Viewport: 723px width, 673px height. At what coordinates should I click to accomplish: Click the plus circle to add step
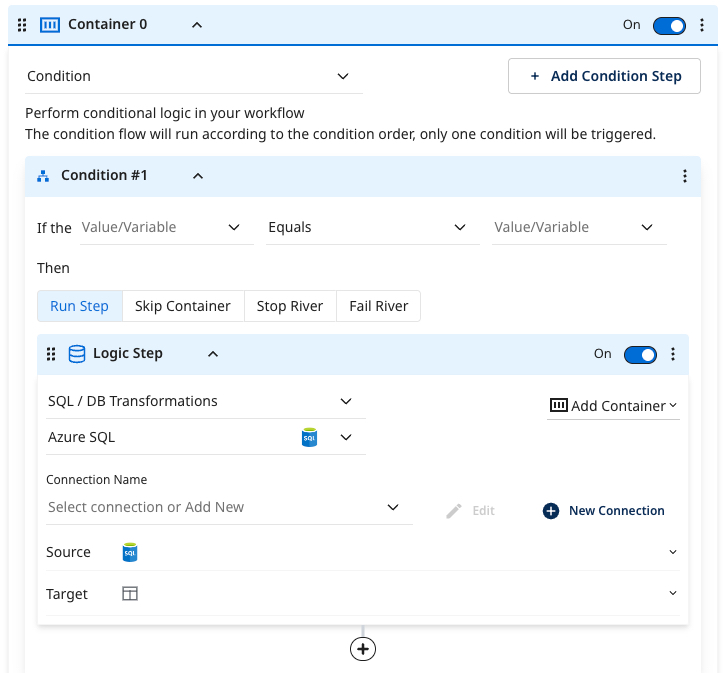362,649
